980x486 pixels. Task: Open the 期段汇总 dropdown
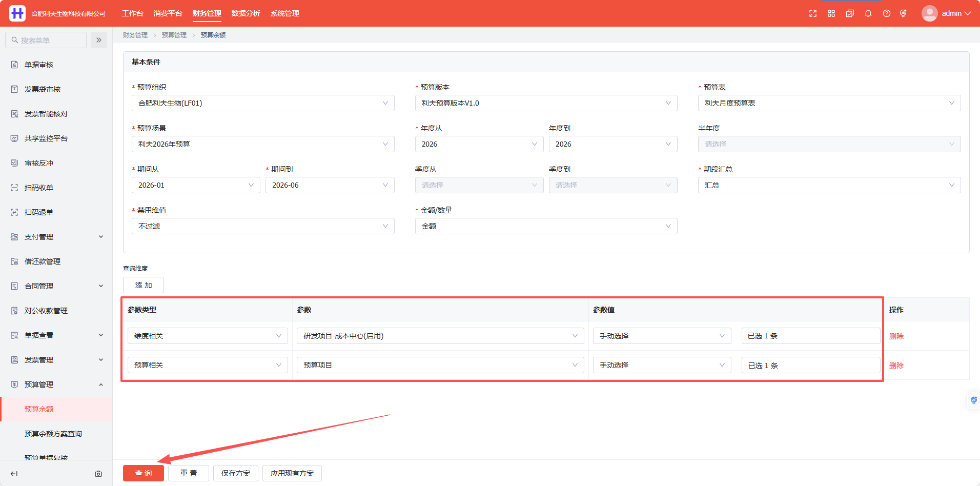(829, 185)
